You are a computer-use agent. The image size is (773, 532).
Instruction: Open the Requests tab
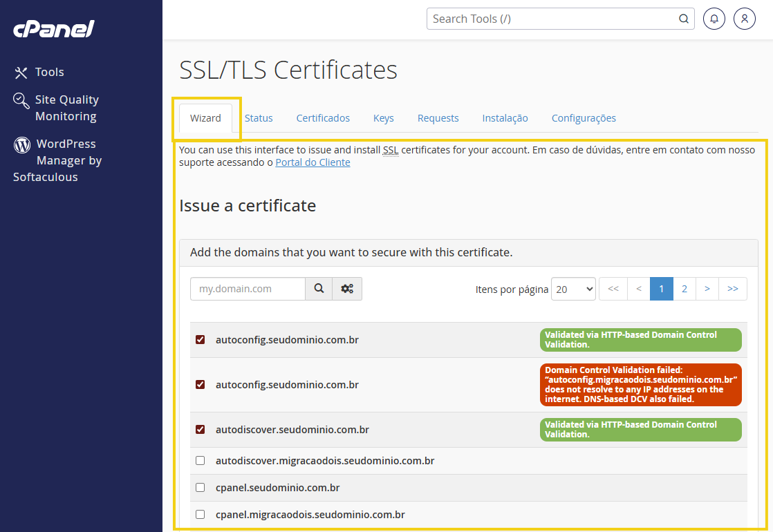(438, 118)
